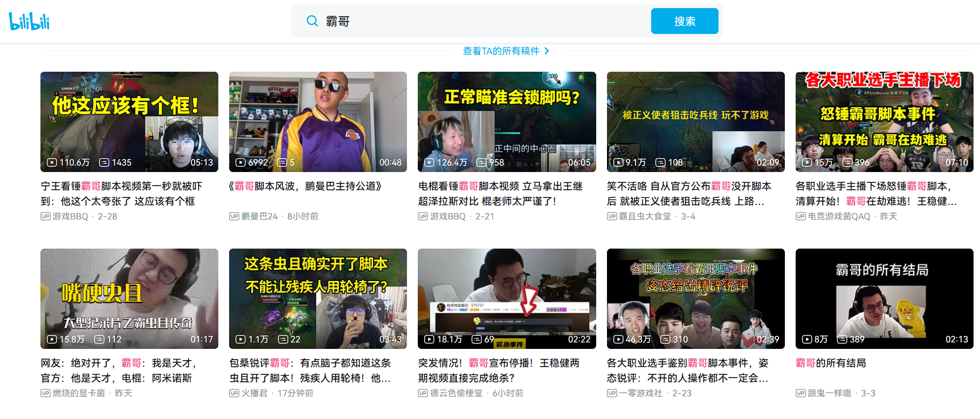Click play count icon showing 15.8万

52,339
